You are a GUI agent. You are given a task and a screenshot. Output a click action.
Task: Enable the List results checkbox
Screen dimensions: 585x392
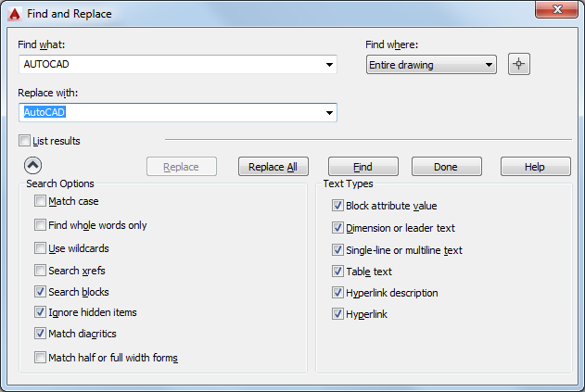[x=25, y=141]
